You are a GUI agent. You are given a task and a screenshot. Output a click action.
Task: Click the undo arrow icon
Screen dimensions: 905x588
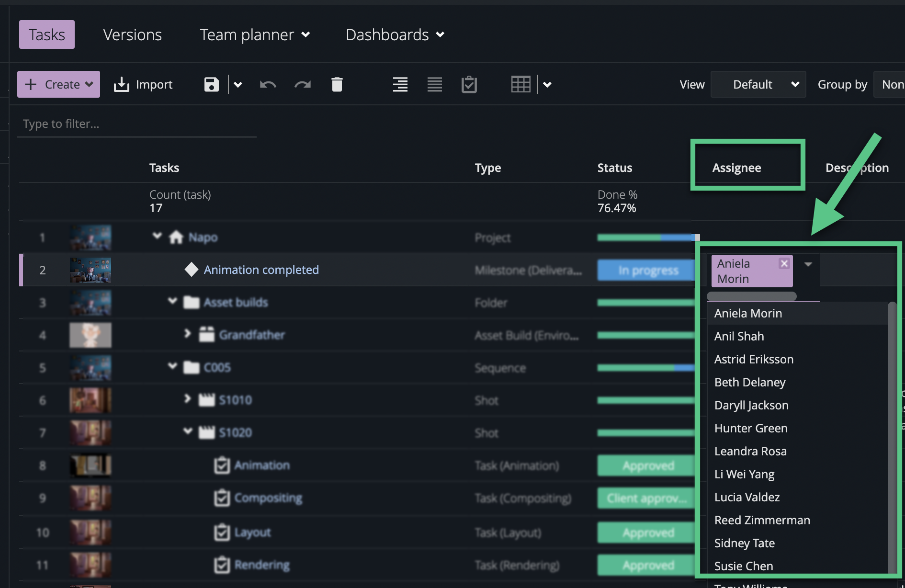coord(268,85)
